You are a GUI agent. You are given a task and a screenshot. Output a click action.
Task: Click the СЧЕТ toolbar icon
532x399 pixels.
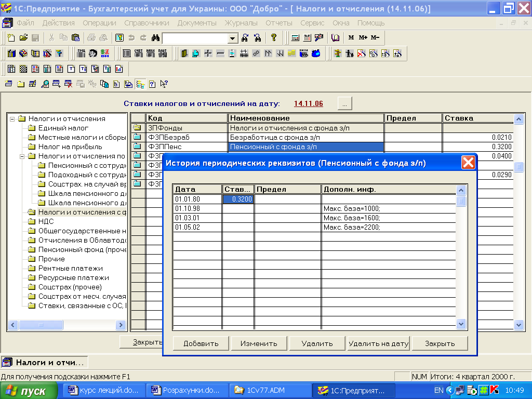click(x=138, y=54)
